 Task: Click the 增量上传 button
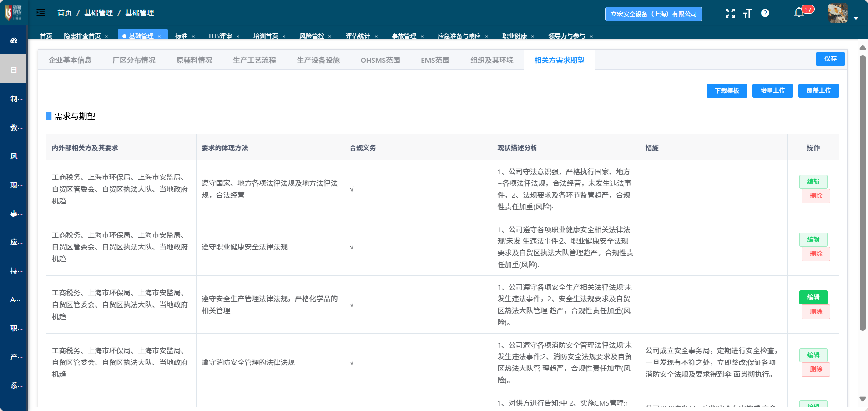[773, 91]
